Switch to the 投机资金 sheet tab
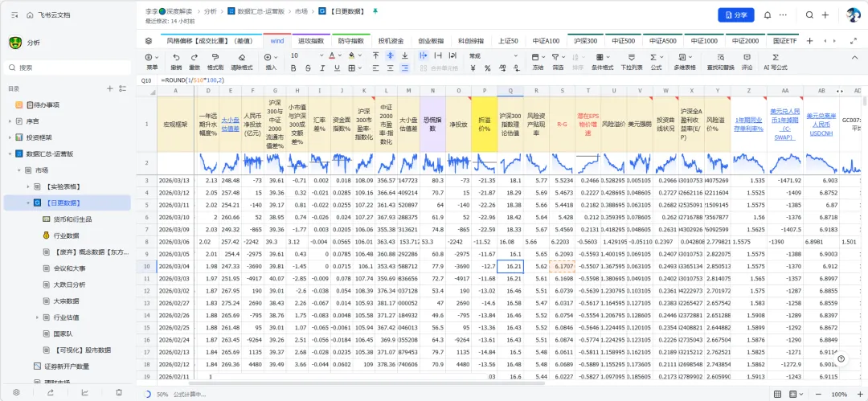This screenshot has height=401, width=868. (391, 41)
